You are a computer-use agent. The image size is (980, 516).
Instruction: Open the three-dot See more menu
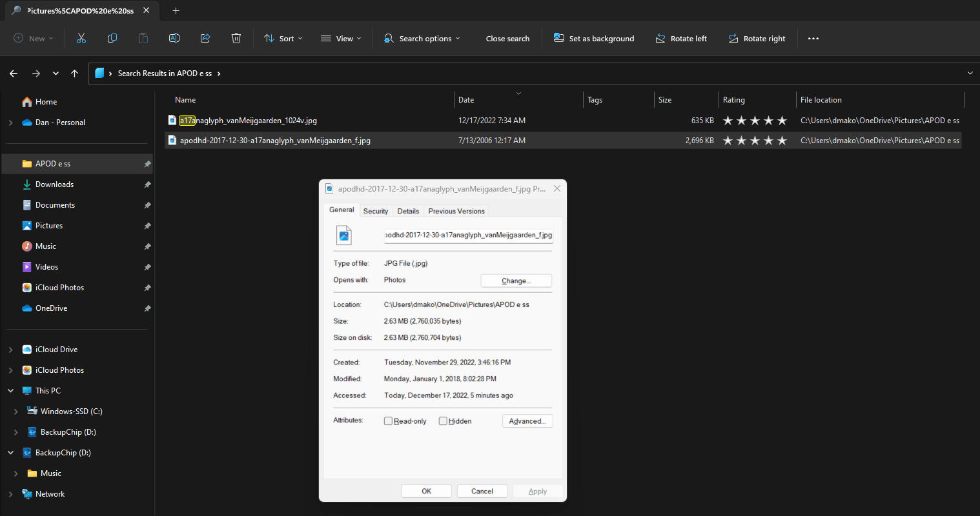[x=813, y=39]
